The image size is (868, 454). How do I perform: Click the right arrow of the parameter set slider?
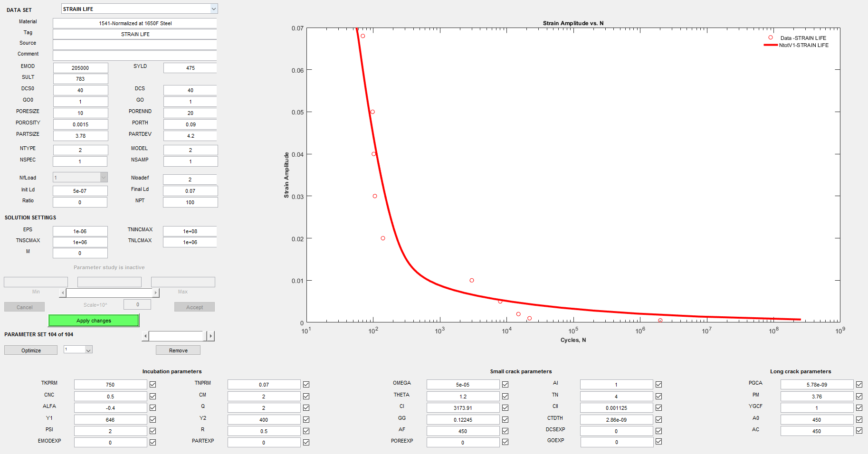[x=211, y=336]
